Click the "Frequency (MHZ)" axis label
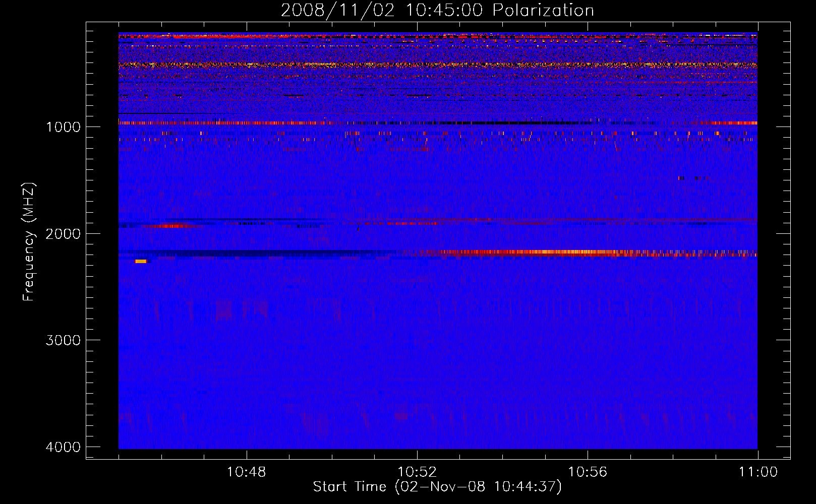The width and height of the screenshot is (816, 504). click(x=29, y=242)
